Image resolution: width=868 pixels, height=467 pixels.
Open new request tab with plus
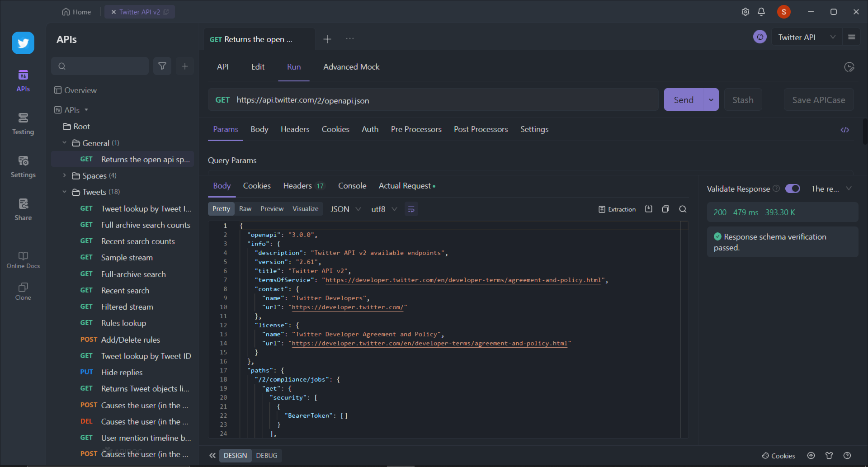(x=327, y=39)
